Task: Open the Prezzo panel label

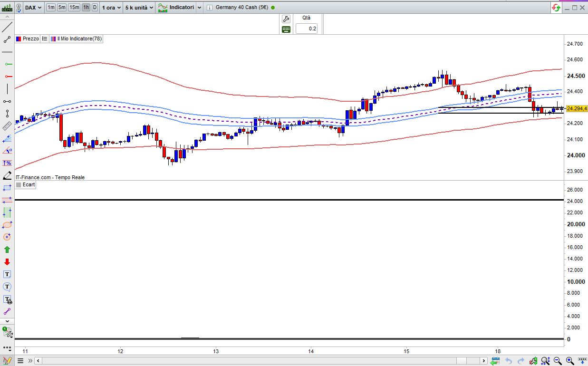Action: click(x=27, y=39)
